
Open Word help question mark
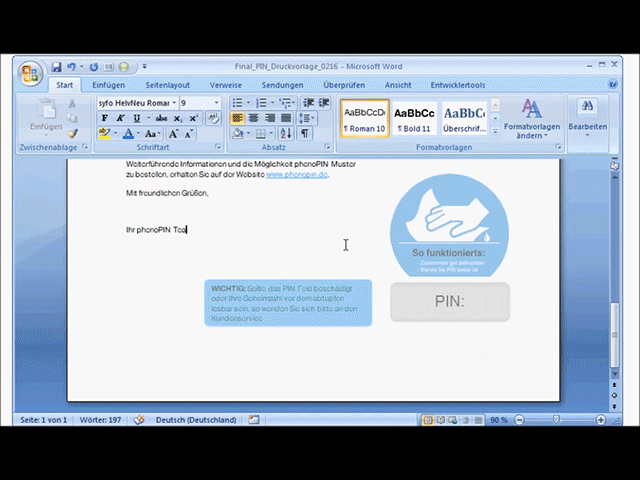coord(613,84)
